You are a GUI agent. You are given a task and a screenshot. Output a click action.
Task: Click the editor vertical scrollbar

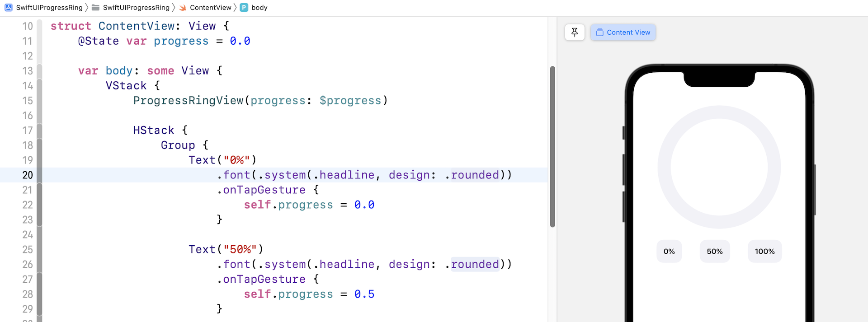[x=552, y=147]
